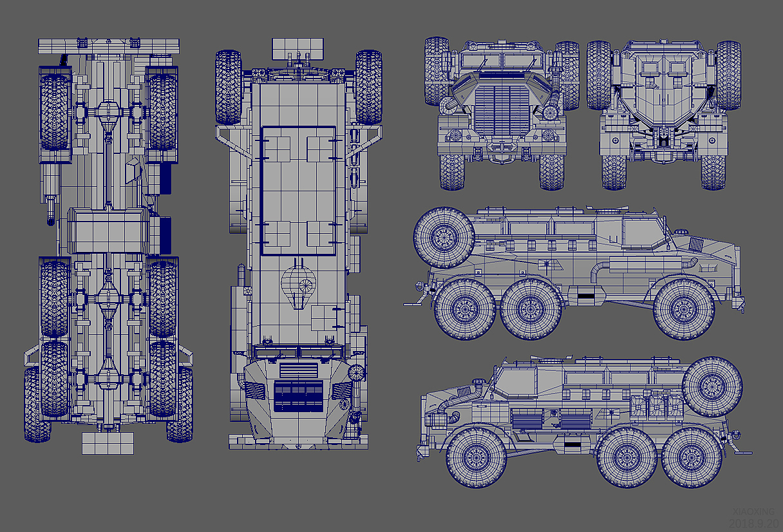
Task: Click the hood grille in top view
Action: 298,396
